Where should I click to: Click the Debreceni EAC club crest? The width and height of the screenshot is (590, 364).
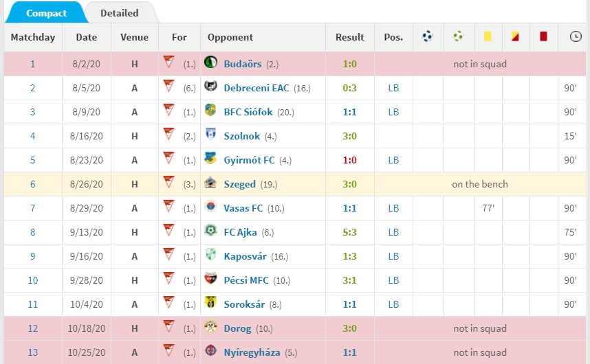click(x=210, y=86)
